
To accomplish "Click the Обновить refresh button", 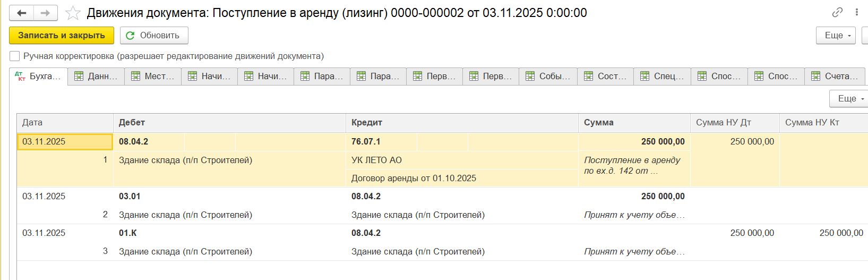I will coord(154,36).
